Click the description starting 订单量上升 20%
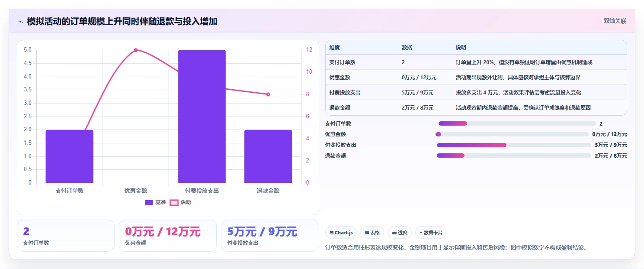The width and height of the screenshot is (644, 269). click(524, 62)
